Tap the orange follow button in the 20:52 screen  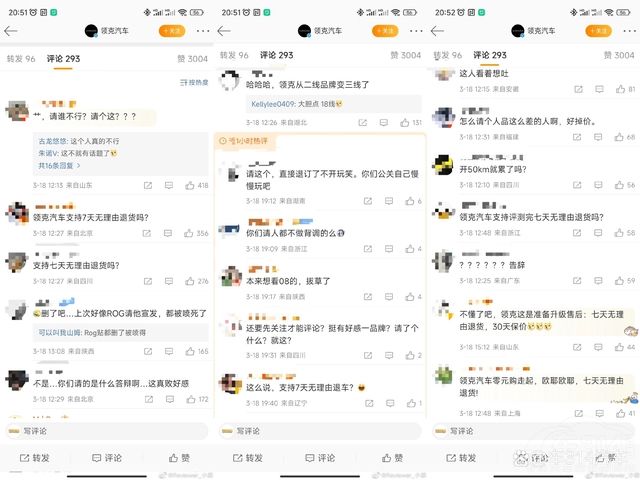(598, 31)
